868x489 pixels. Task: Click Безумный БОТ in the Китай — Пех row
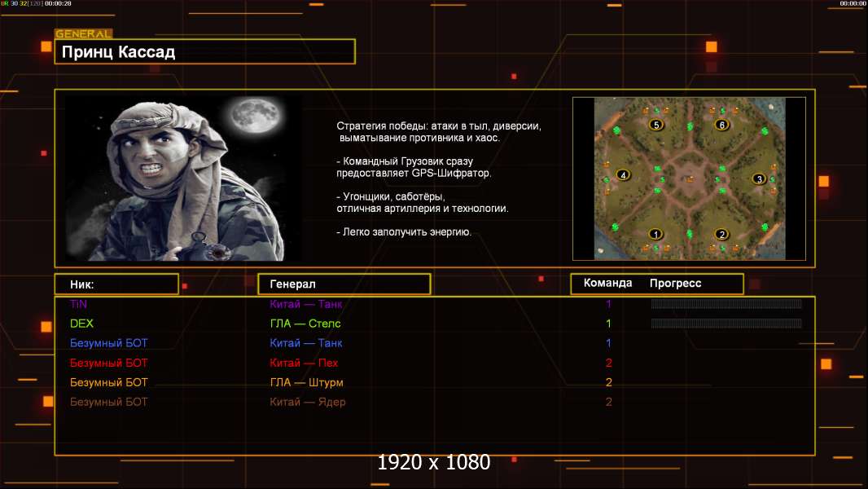coord(109,363)
